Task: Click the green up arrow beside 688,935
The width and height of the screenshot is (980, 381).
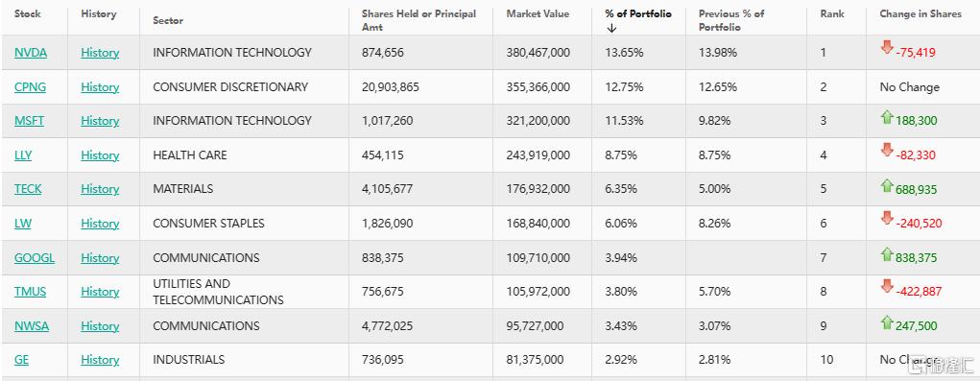Action: coord(886,185)
